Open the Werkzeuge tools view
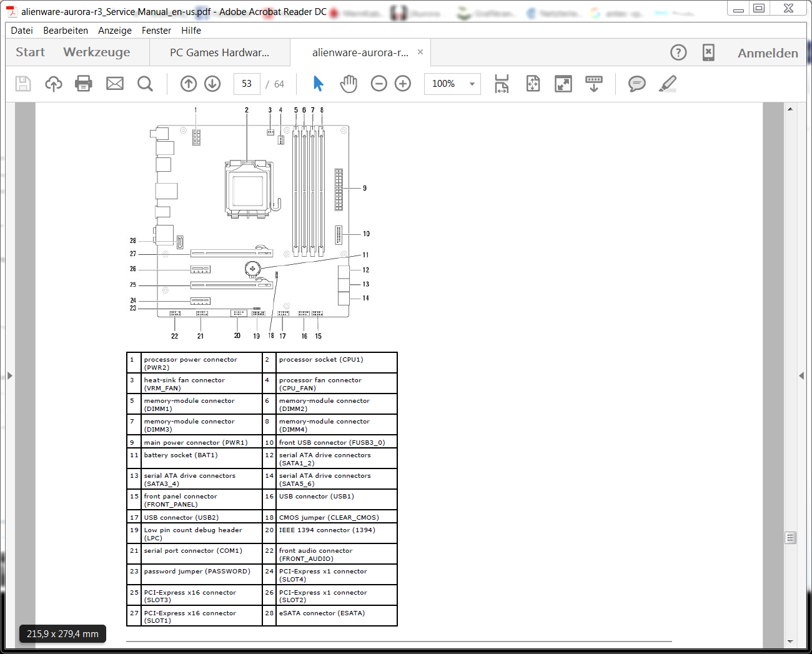Viewport: 812px width, 654px height. [x=97, y=52]
